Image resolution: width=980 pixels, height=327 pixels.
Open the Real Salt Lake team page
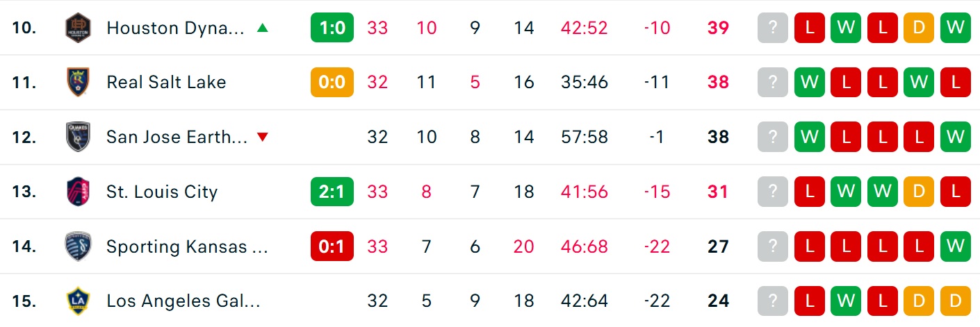(x=166, y=82)
